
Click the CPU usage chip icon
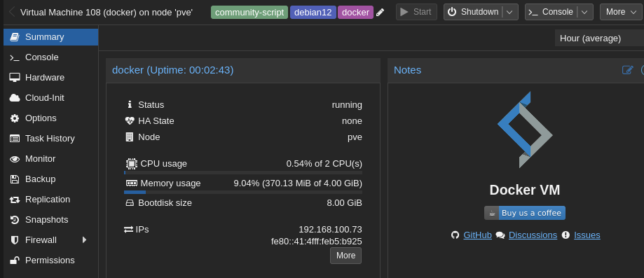coord(131,163)
